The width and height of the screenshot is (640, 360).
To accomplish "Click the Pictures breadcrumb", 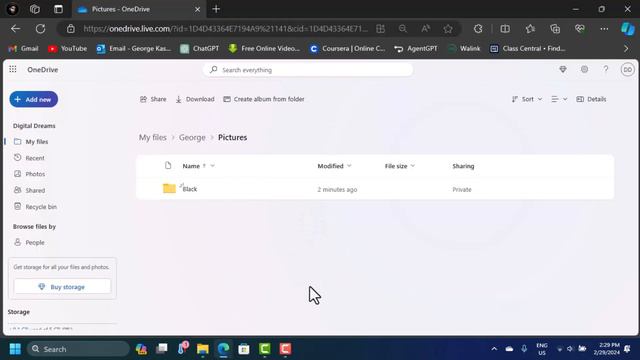I will click(x=232, y=138).
